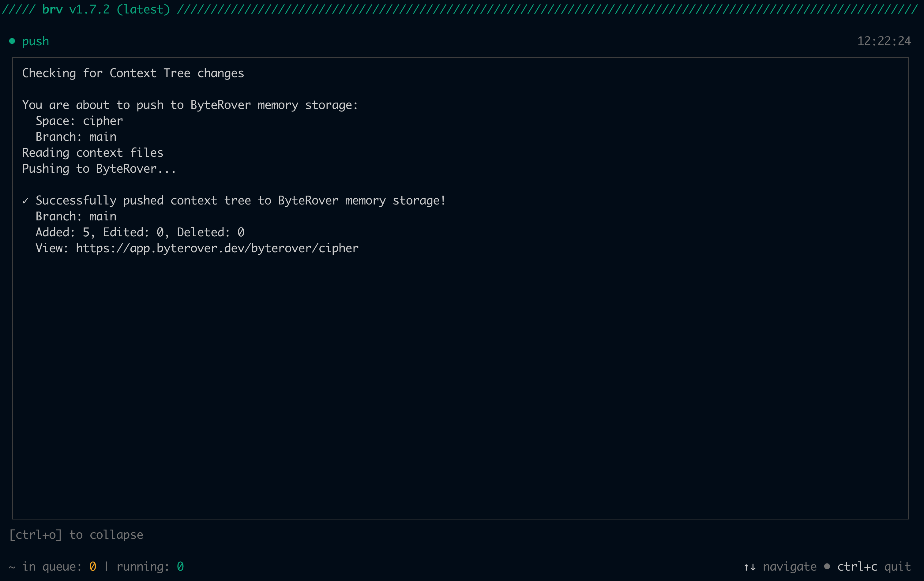The image size is (924, 581).
Task: Click the Space: cipher line
Action: click(x=79, y=121)
